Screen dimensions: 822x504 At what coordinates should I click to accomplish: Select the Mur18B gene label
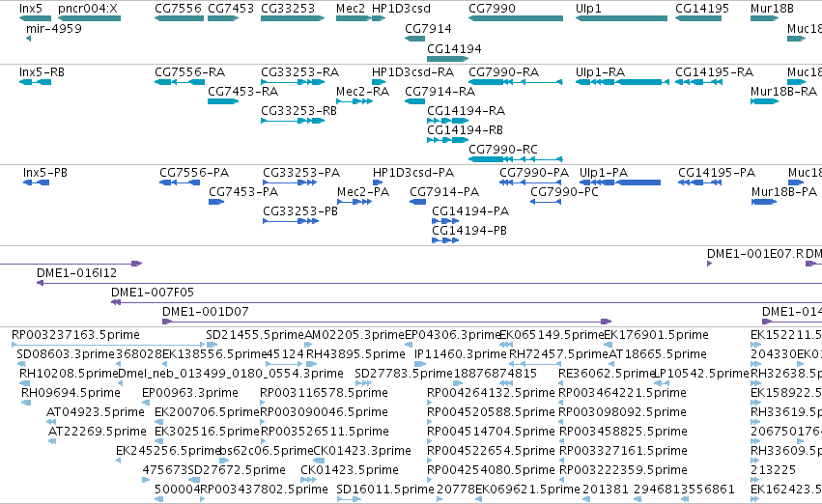click(772, 9)
